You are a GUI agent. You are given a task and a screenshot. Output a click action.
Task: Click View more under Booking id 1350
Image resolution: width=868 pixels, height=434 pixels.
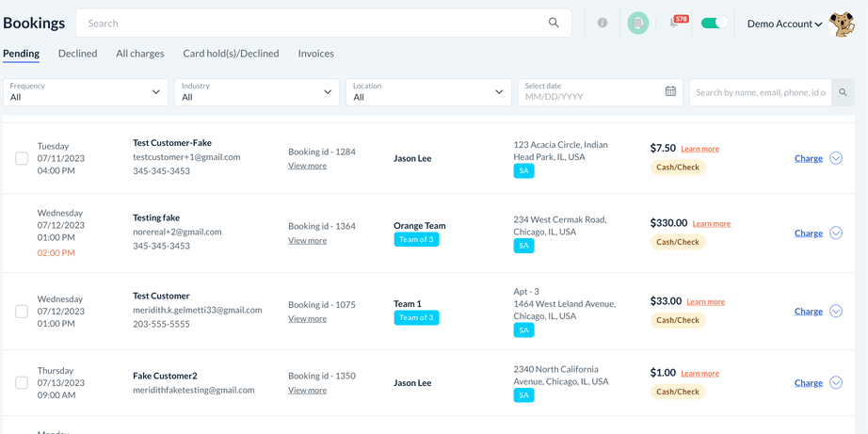pyautogui.click(x=307, y=390)
